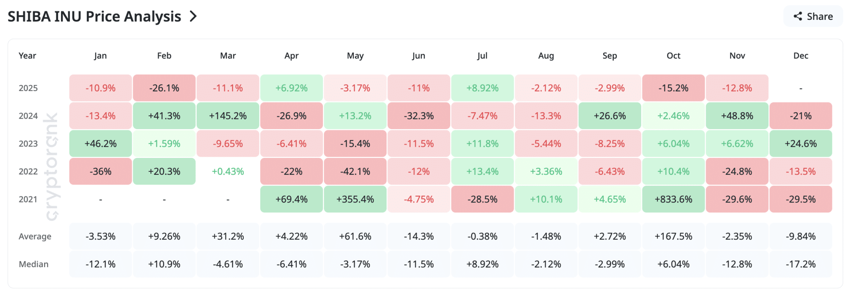Viewport: 868px width, 290px height.
Task: Click the 2025 year row label
Action: point(28,88)
